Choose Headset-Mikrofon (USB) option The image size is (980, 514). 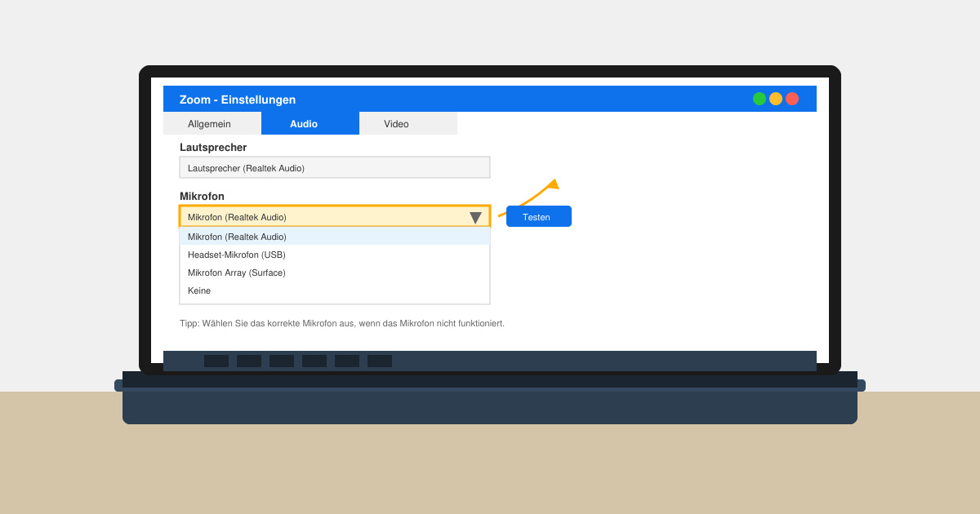[335, 255]
